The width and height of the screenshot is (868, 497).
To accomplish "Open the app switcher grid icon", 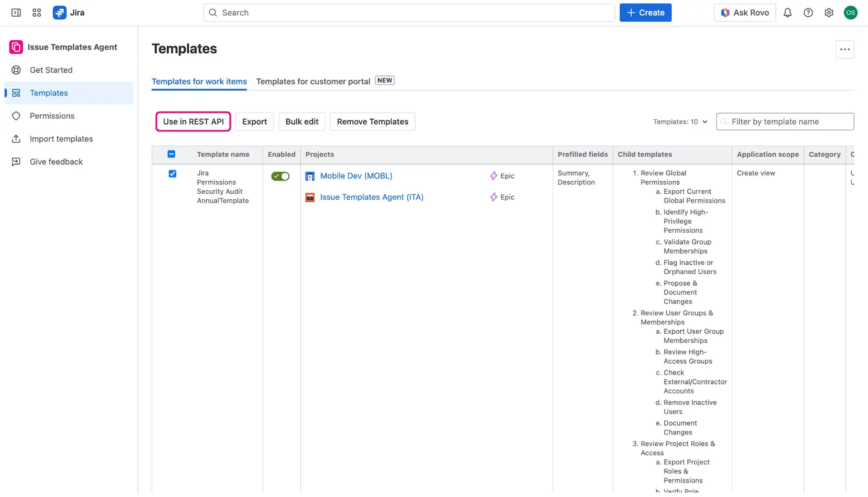I will (x=37, y=12).
